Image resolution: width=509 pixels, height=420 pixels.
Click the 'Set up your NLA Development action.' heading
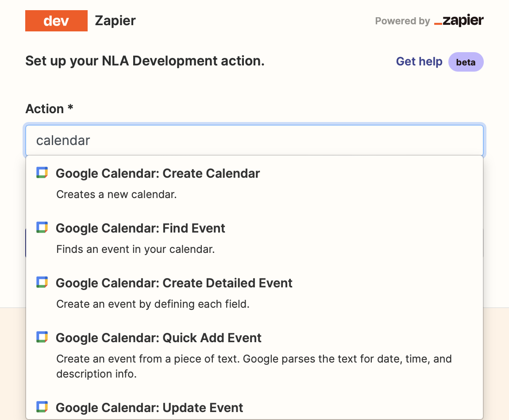tap(145, 61)
